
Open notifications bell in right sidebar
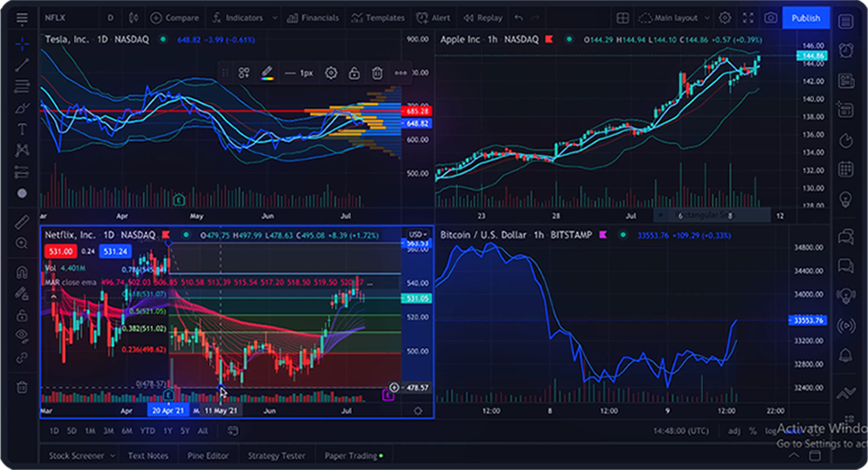click(846, 354)
